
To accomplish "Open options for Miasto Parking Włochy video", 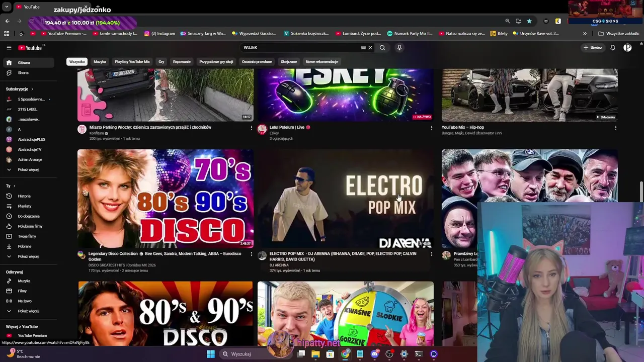I will [252, 128].
